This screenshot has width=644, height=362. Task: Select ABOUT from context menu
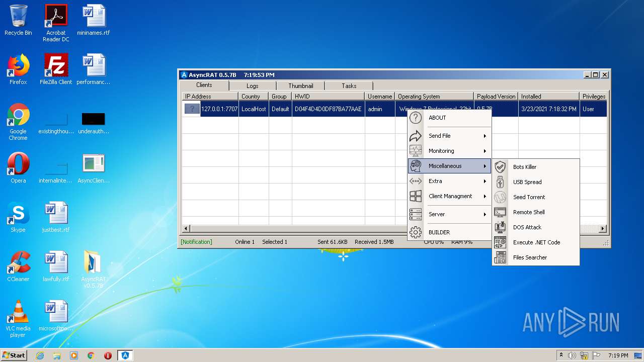point(449,118)
